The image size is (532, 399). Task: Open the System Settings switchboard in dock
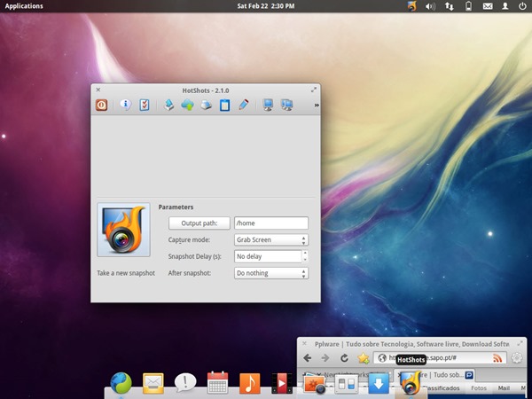(347, 384)
